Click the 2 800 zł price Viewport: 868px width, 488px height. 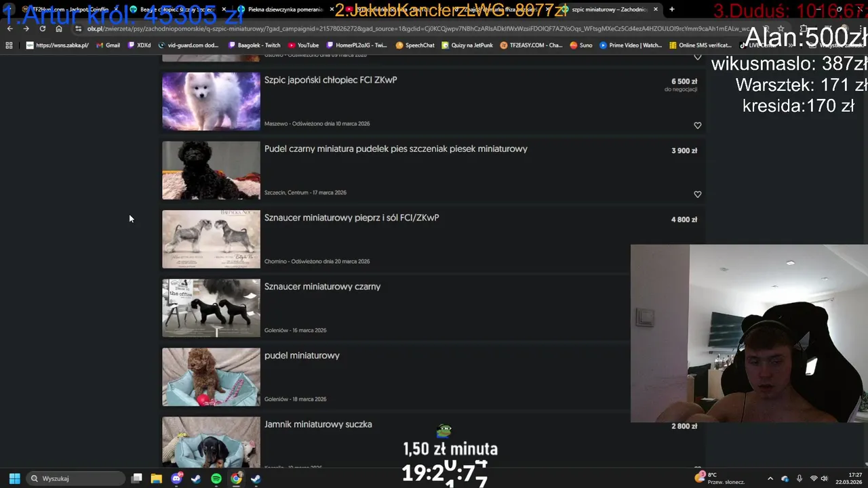pos(684,426)
